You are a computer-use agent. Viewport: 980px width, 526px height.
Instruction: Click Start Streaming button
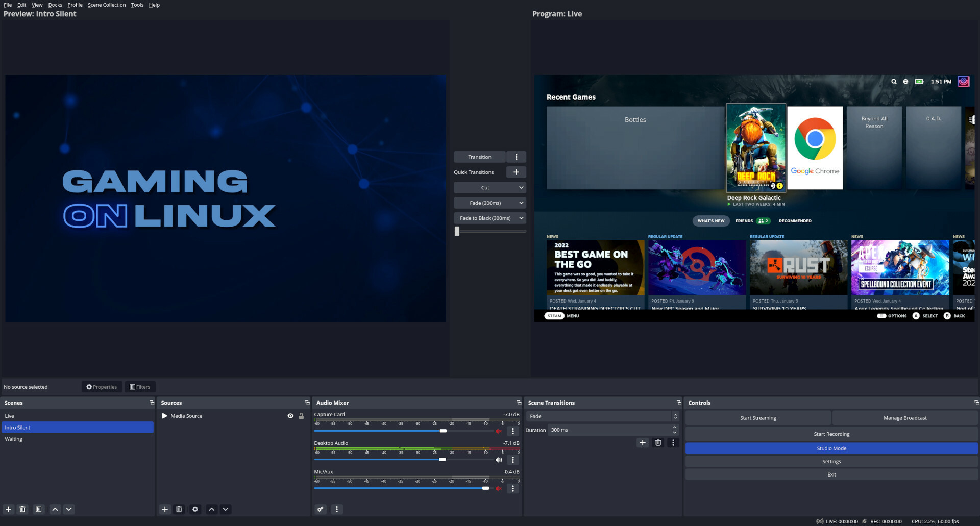pos(758,418)
